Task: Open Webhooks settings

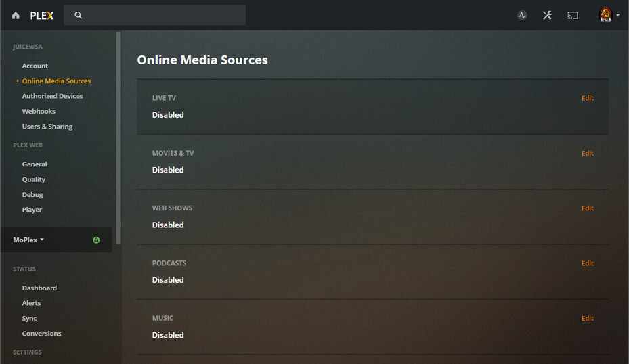Action: (39, 112)
